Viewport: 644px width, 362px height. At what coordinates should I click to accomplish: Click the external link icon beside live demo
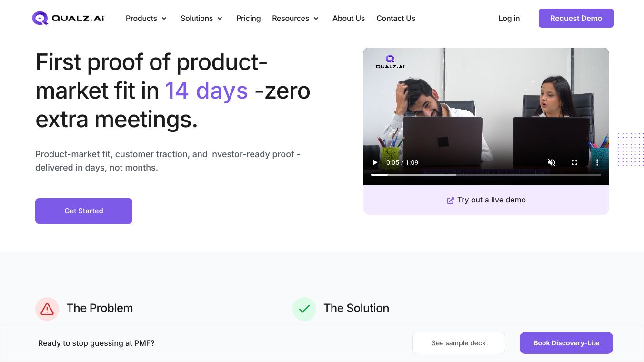coord(450,201)
